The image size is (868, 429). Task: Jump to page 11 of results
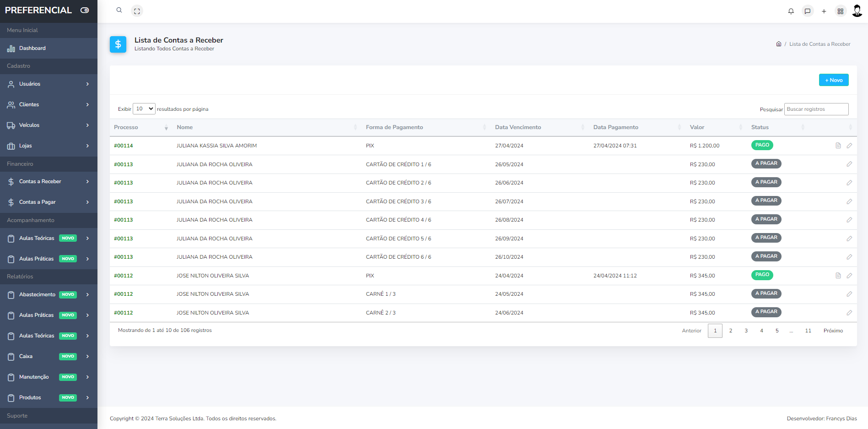click(808, 331)
